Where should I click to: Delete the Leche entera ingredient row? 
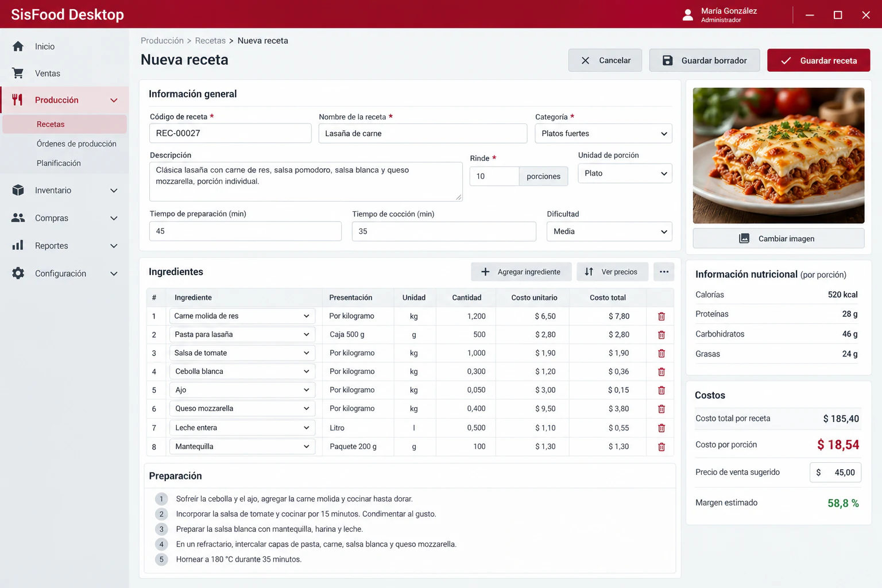pyautogui.click(x=661, y=428)
